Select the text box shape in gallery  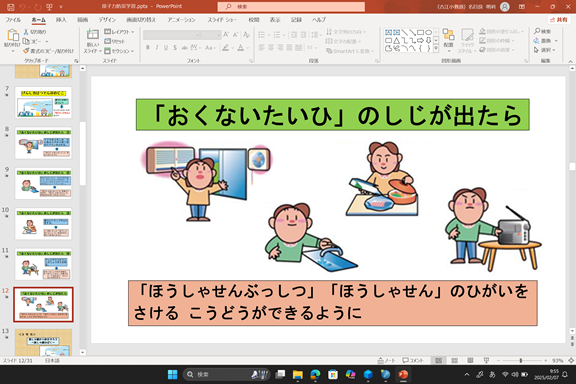click(x=388, y=32)
